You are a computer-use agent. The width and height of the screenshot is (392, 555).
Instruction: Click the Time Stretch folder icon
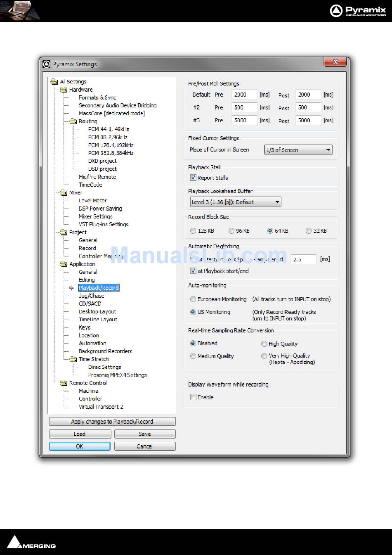(x=73, y=359)
